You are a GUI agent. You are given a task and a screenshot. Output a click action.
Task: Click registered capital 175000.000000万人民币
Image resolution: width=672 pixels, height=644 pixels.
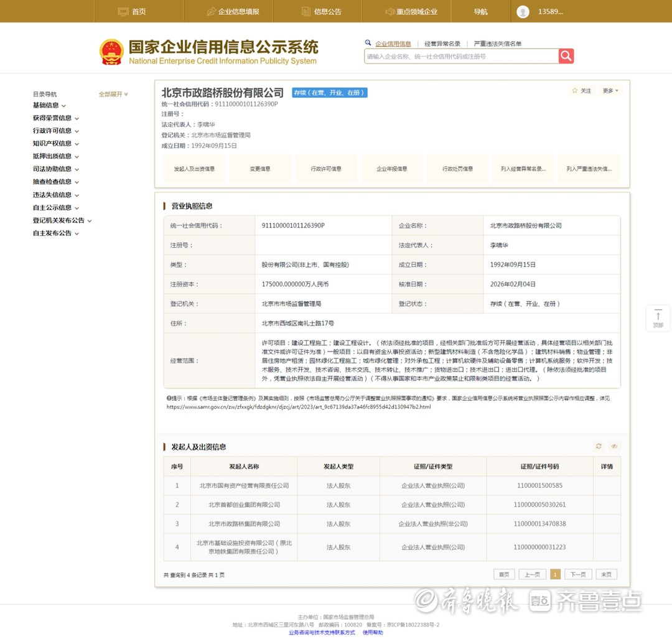tap(296, 284)
